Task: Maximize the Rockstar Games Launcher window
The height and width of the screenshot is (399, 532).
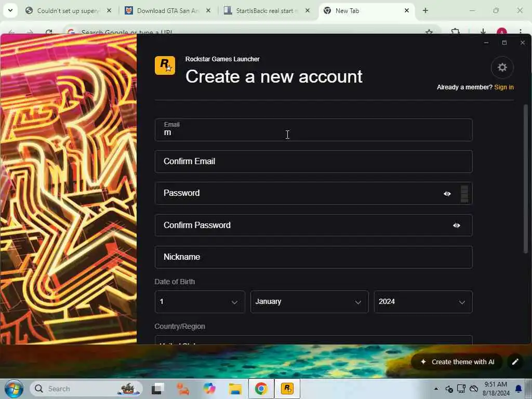Action: click(x=504, y=43)
